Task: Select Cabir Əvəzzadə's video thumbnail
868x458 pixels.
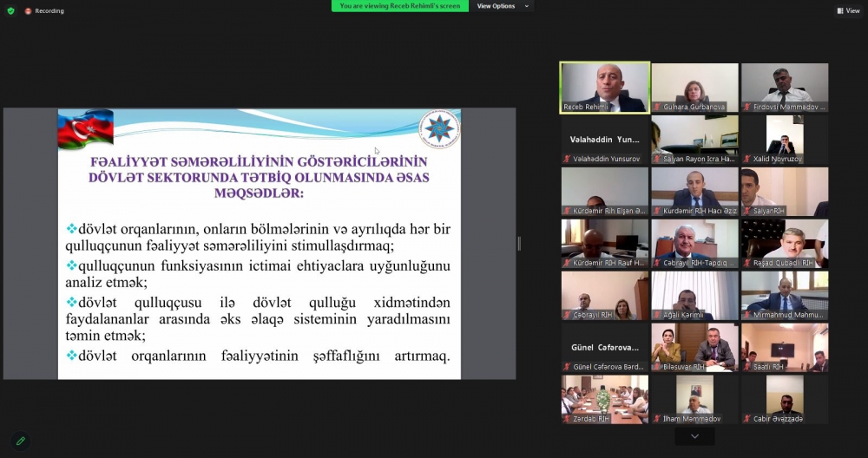Action: tap(785, 399)
